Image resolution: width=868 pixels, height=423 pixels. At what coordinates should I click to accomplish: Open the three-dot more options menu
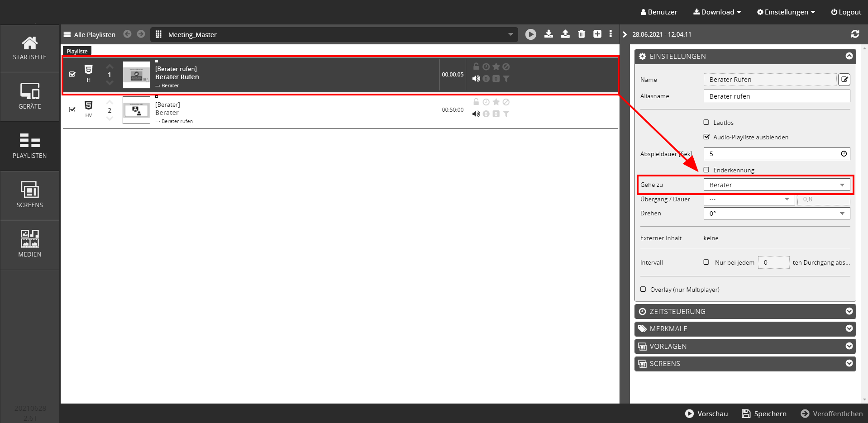click(x=610, y=34)
